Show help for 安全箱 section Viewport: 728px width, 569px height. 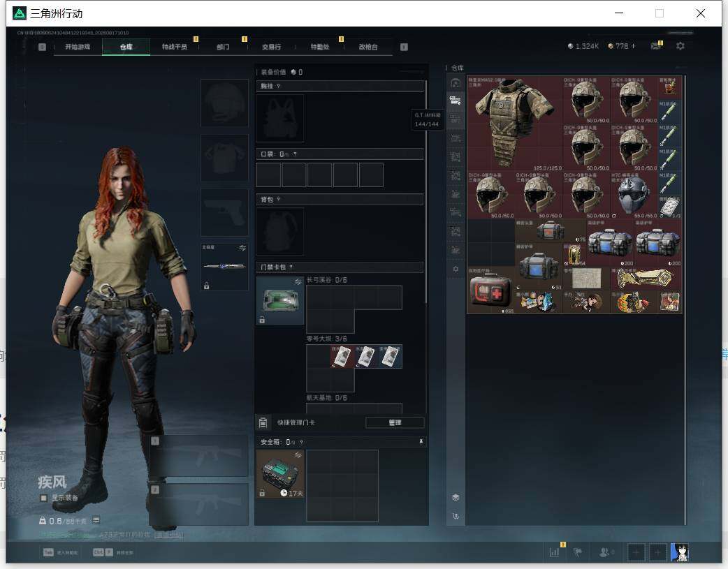[301, 443]
